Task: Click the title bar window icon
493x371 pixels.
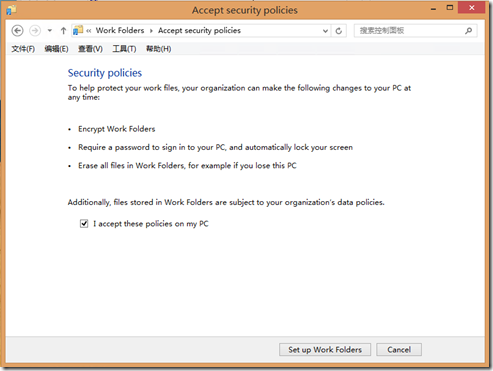Action: [11, 10]
